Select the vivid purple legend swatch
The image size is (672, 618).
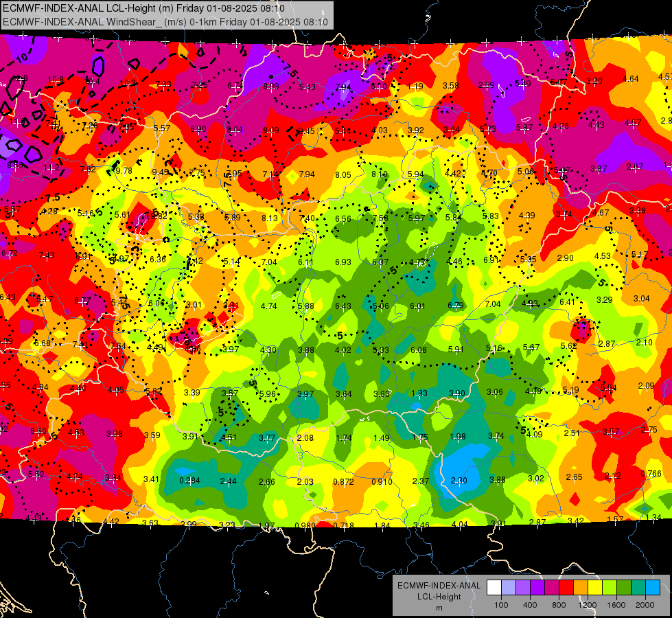pyautogui.click(x=537, y=588)
